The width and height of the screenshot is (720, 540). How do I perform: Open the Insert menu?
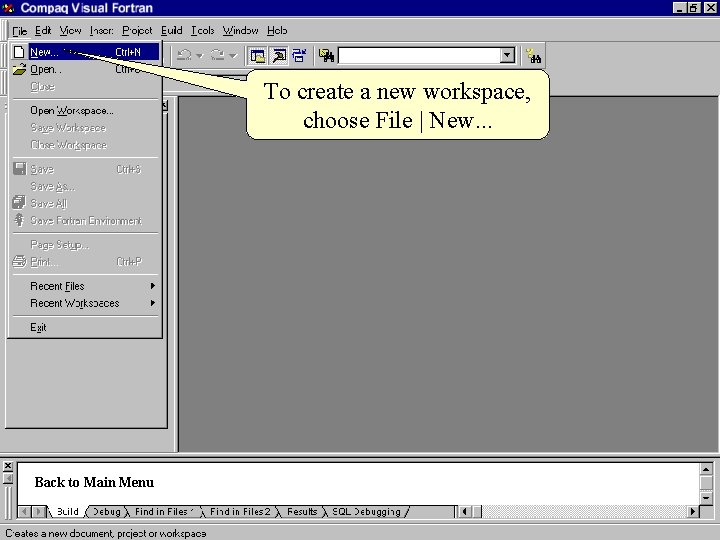point(101,31)
